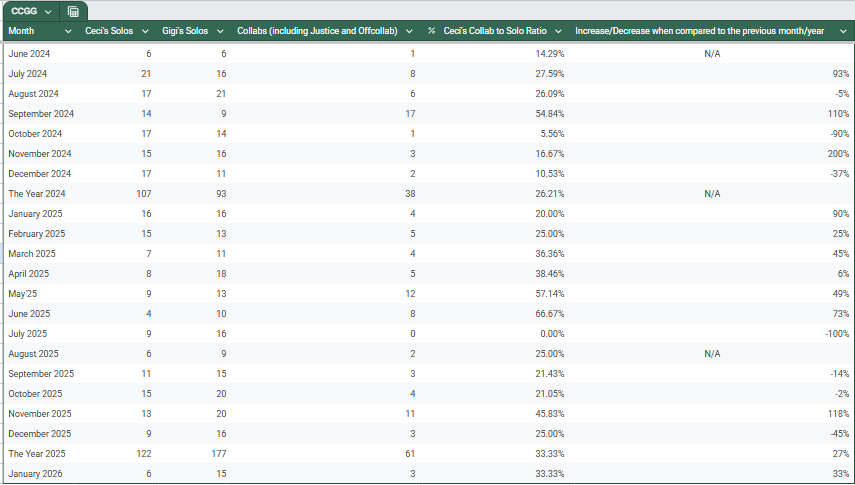Select the cell August 2025

33,354
